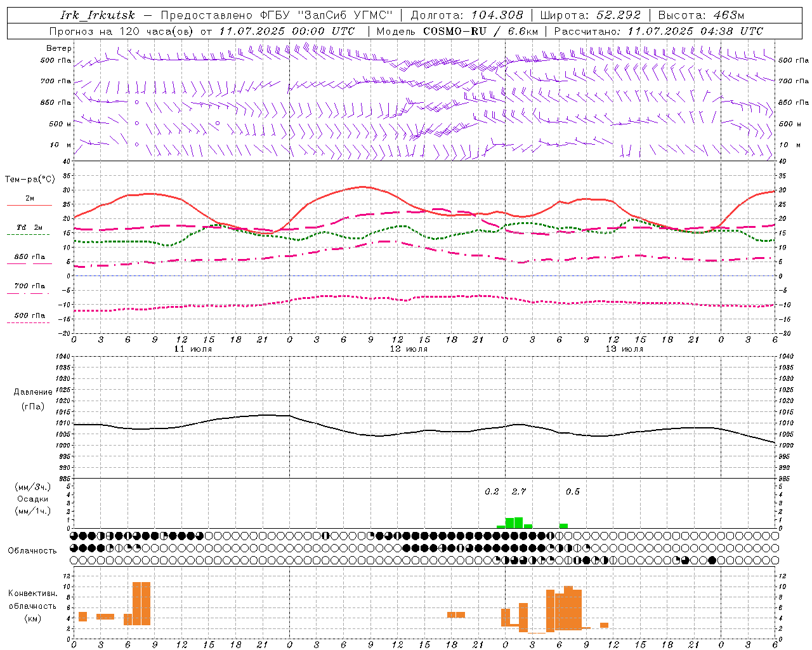Click the 'Тем-ра(°C)' panel label
This screenshot has width=812, height=650.
coord(30,180)
